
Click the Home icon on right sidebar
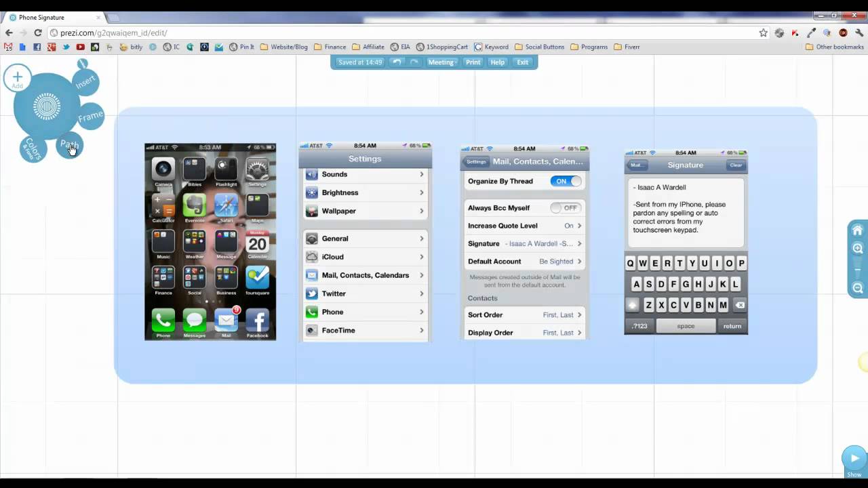pyautogui.click(x=858, y=230)
